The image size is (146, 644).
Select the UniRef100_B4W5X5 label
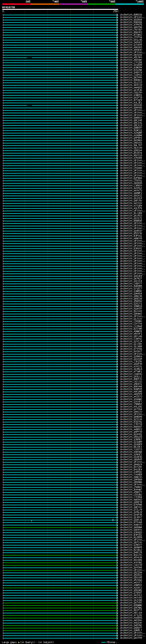click(131, 389)
